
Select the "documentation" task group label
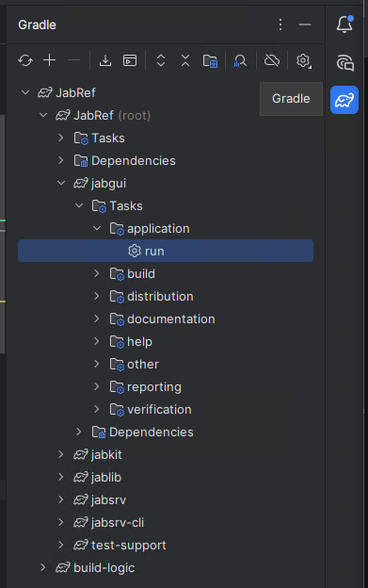171,318
